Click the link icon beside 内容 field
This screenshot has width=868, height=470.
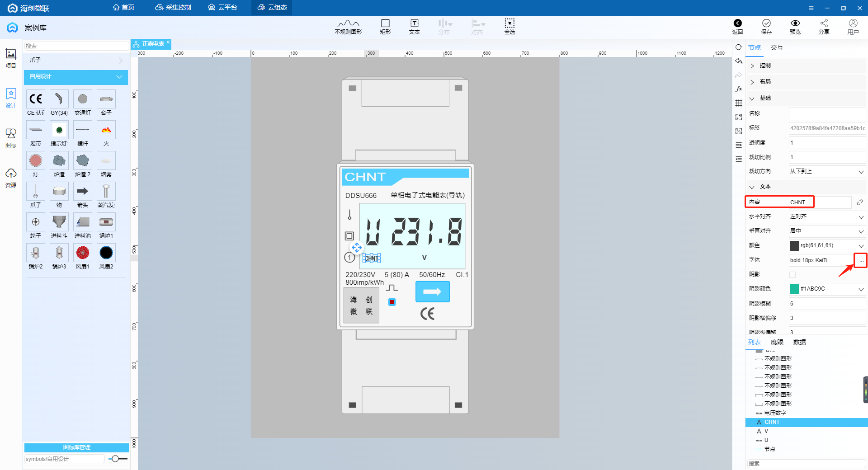tap(860, 202)
